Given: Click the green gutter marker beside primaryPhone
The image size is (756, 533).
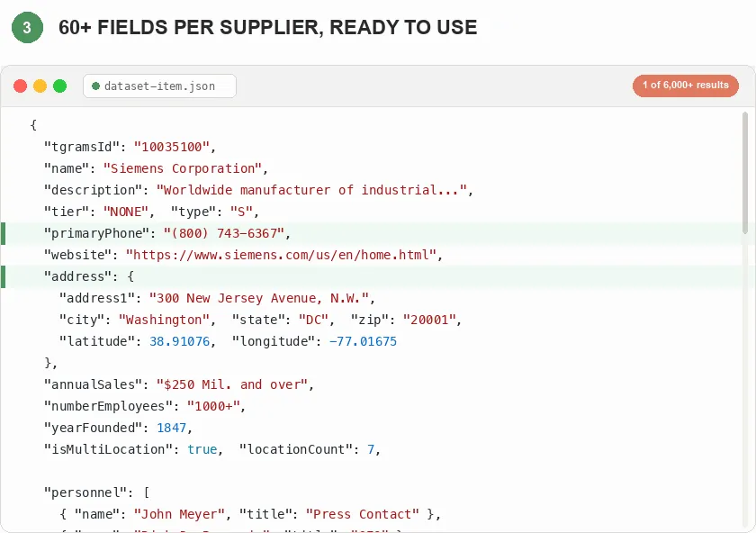Looking at the screenshot, I should click(x=4, y=233).
